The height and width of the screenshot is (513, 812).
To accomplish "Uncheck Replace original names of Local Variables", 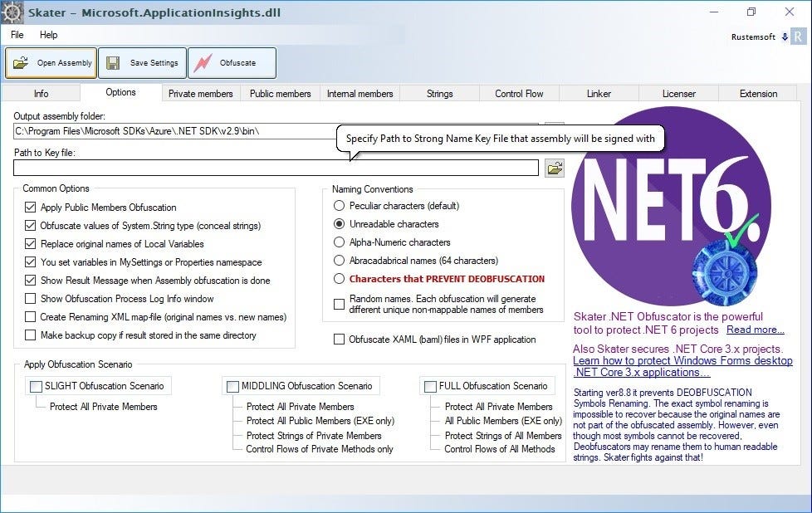I will (31, 244).
